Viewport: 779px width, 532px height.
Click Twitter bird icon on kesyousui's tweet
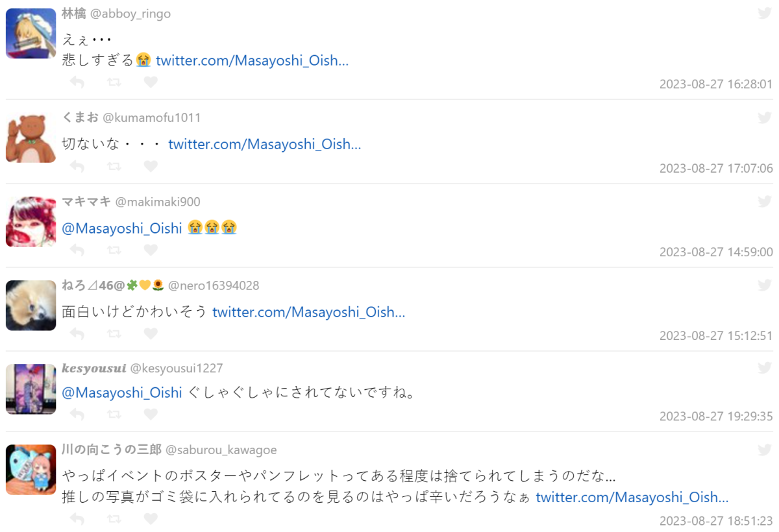tap(765, 368)
